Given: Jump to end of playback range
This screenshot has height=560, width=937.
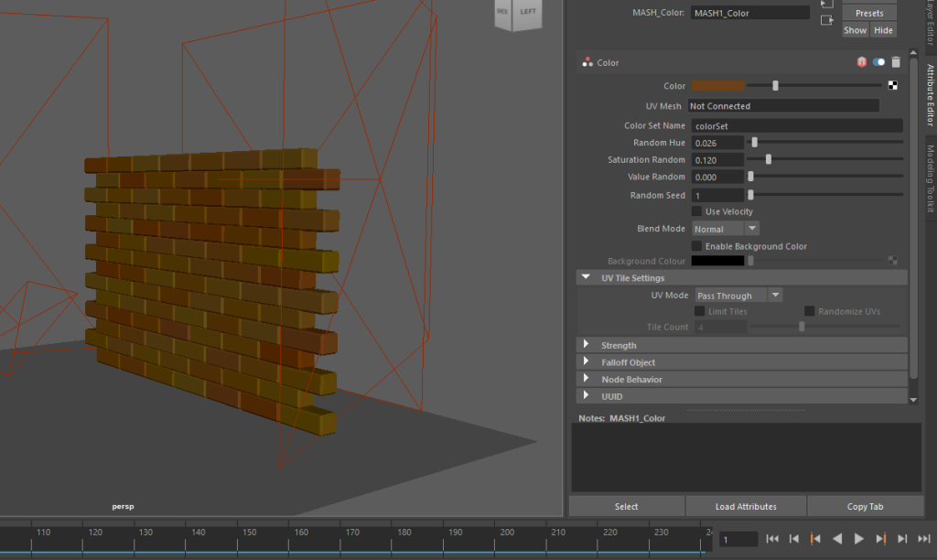Looking at the screenshot, I should [x=922, y=539].
